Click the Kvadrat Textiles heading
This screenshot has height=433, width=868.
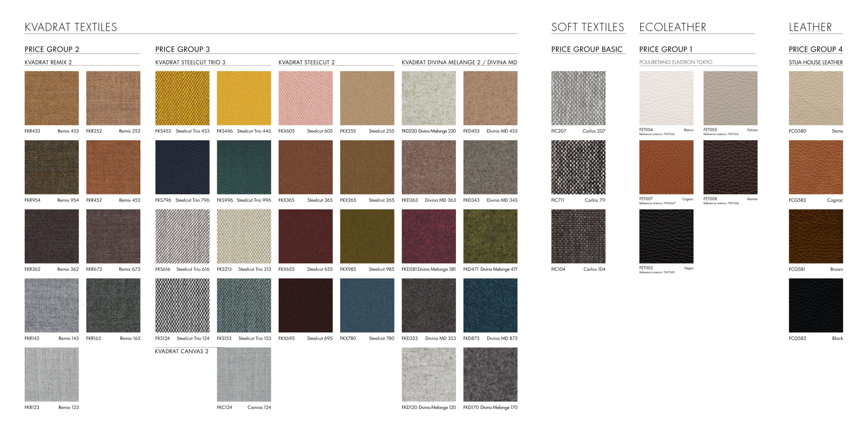coord(71,27)
